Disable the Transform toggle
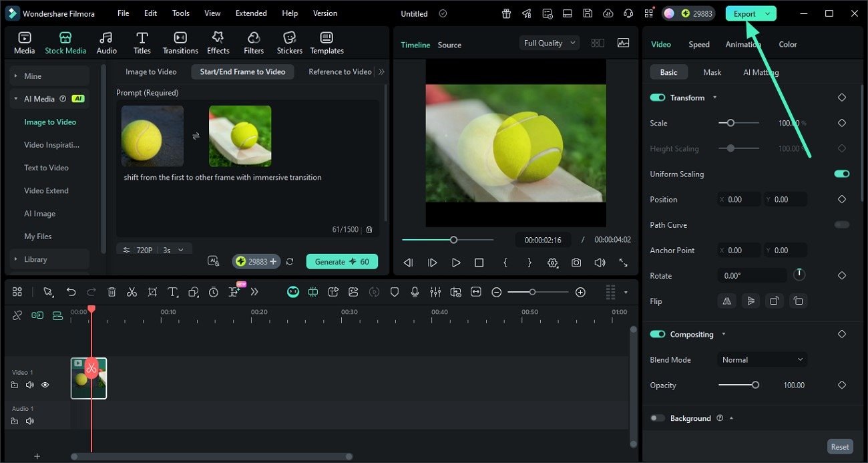Image resolution: width=868 pixels, height=463 pixels. click(x=658, y=98)
